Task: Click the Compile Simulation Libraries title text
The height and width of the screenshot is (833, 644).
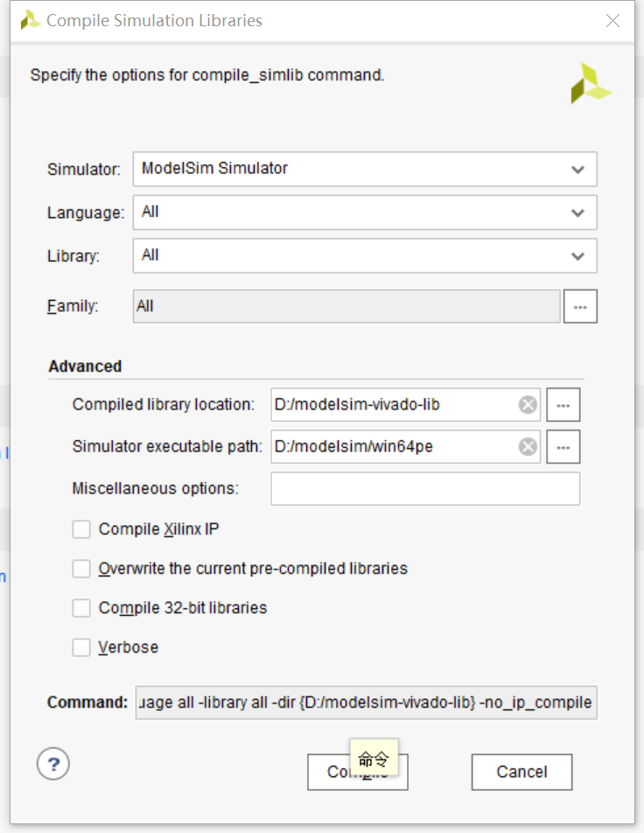Action: [x=155, y=20]
